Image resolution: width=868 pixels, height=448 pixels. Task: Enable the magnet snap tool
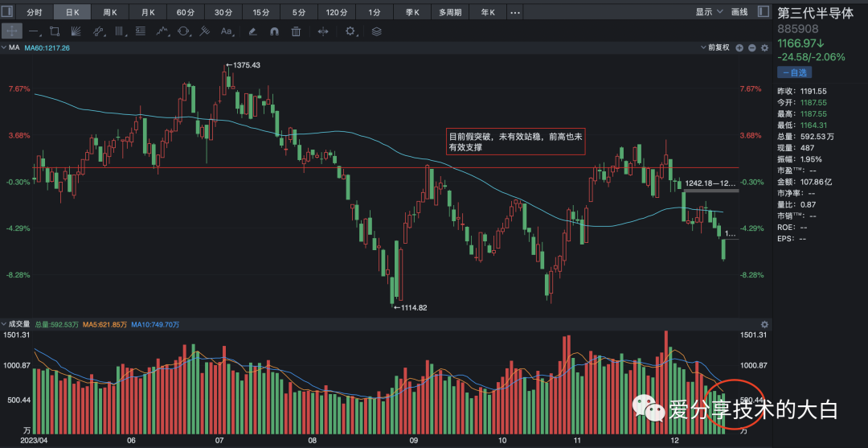pos(274,31)
